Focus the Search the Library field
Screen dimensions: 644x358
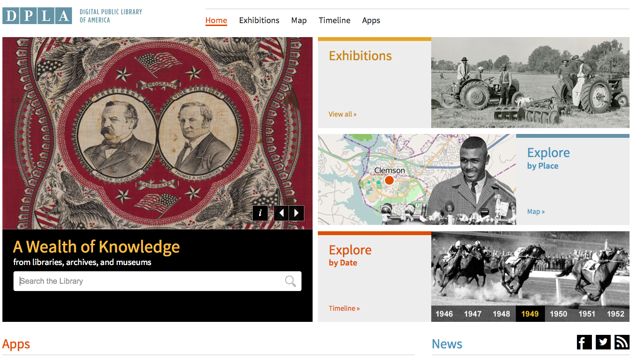tap(150, 281)
